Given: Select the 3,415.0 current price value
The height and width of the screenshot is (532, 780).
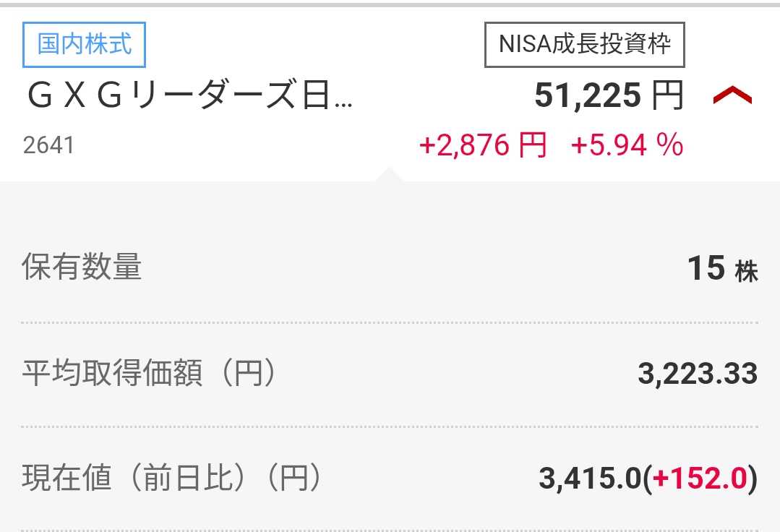Looking at the screenshot, I should (590, 478).
